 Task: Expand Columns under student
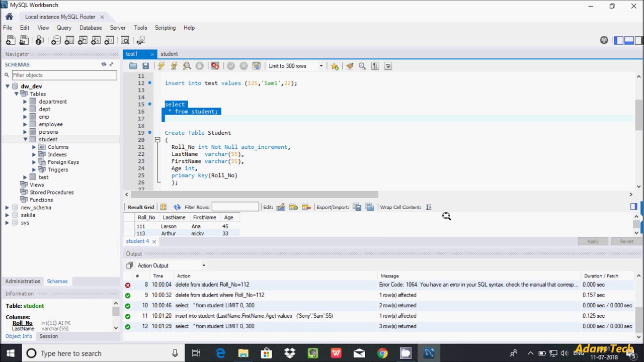pos(34,147)
